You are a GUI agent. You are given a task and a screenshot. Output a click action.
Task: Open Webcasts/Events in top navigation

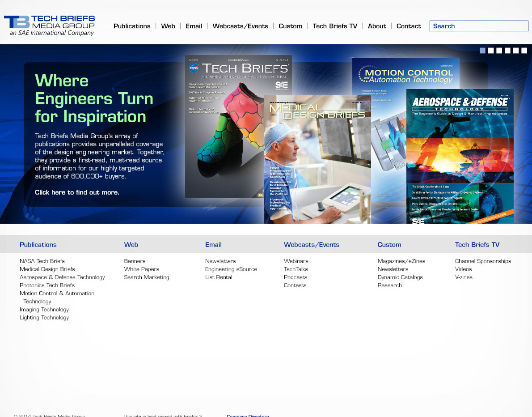pos(240,26)
